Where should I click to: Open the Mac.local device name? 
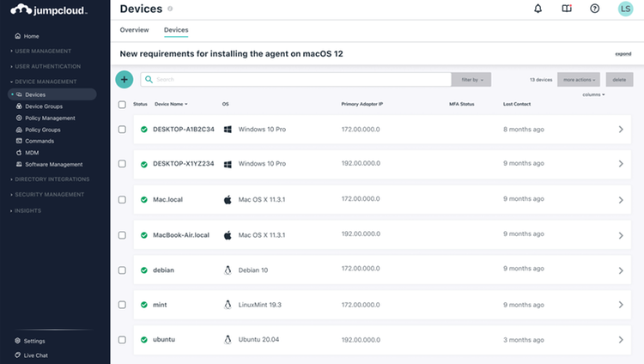[167, 200]
